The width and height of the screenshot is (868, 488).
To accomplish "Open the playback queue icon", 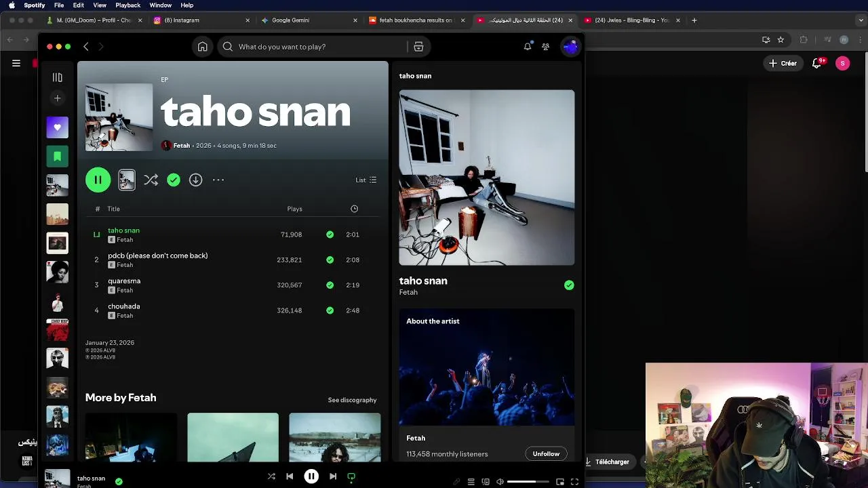I will tap(471, 482).
